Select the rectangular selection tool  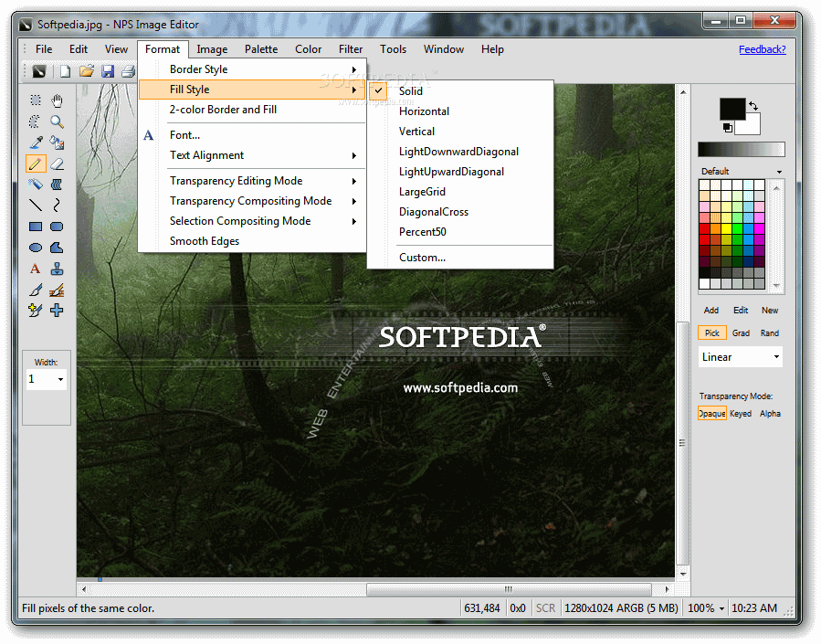pos(36,100)
